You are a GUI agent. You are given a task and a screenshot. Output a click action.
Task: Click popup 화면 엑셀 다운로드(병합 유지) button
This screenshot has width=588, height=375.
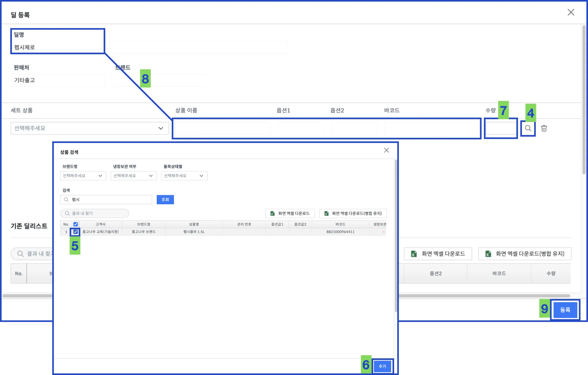click(353, 214)
